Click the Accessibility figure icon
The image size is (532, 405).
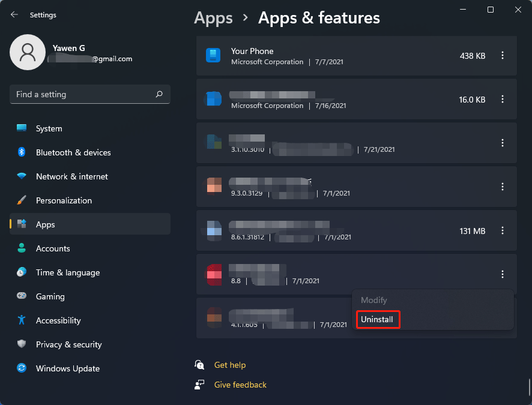pos(22,320)
